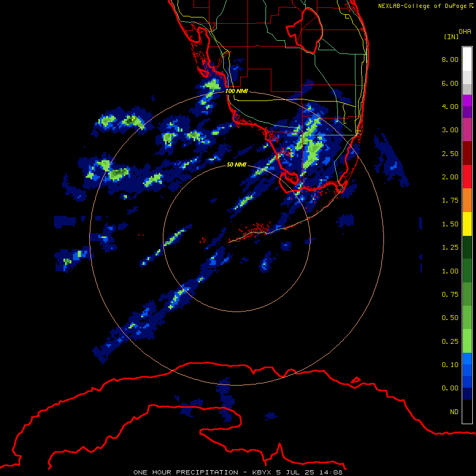This screenshot has width=476, height=476.
Task: Click the 1.25 legend value
Action: point(450,248)
